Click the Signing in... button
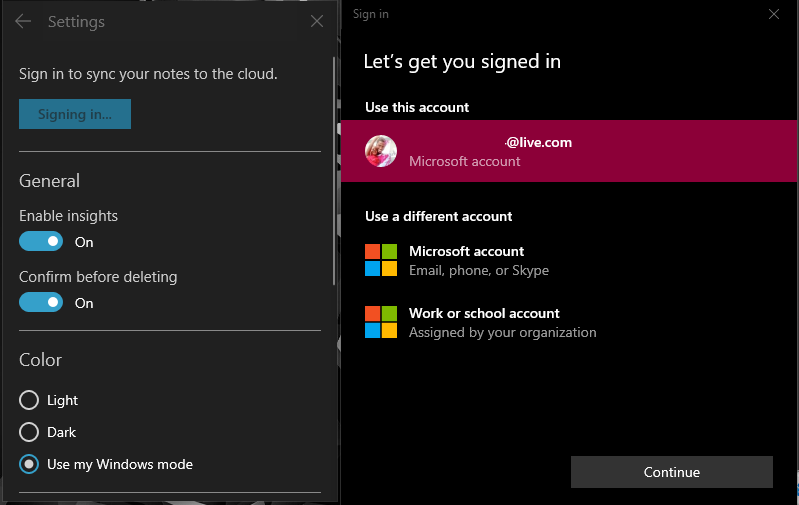Image resolution: width=799 pixels, height=505 pixels. (75, 114)
